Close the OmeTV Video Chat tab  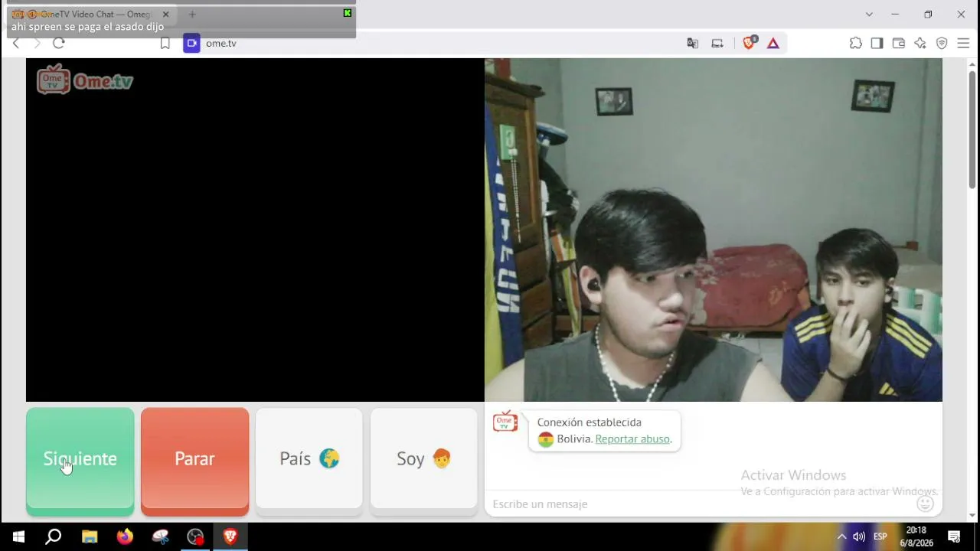point(165,14)
